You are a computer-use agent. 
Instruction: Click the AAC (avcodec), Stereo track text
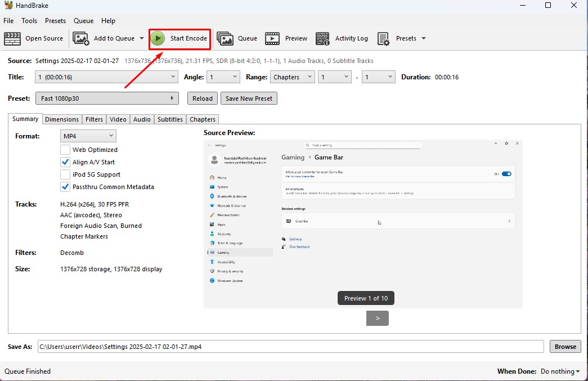pyautogui.click(x=91, y=215)
